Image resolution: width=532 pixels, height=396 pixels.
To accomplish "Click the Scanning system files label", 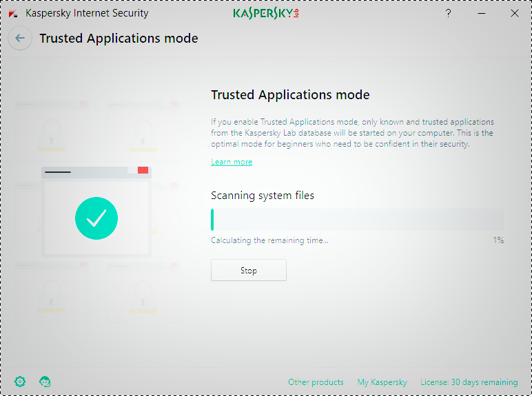I will point(263,196).
